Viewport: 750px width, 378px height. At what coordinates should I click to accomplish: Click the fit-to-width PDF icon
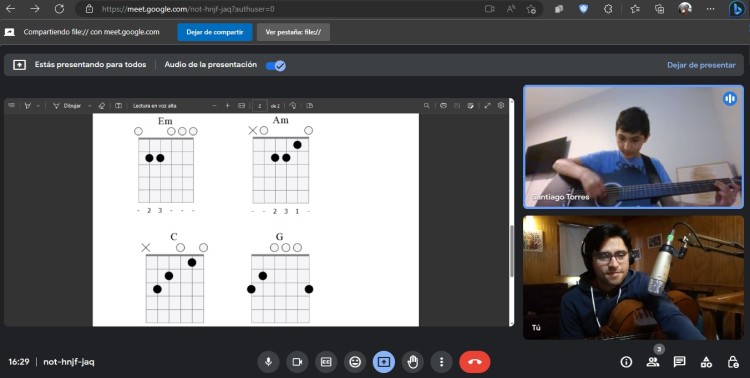(242, 106)
